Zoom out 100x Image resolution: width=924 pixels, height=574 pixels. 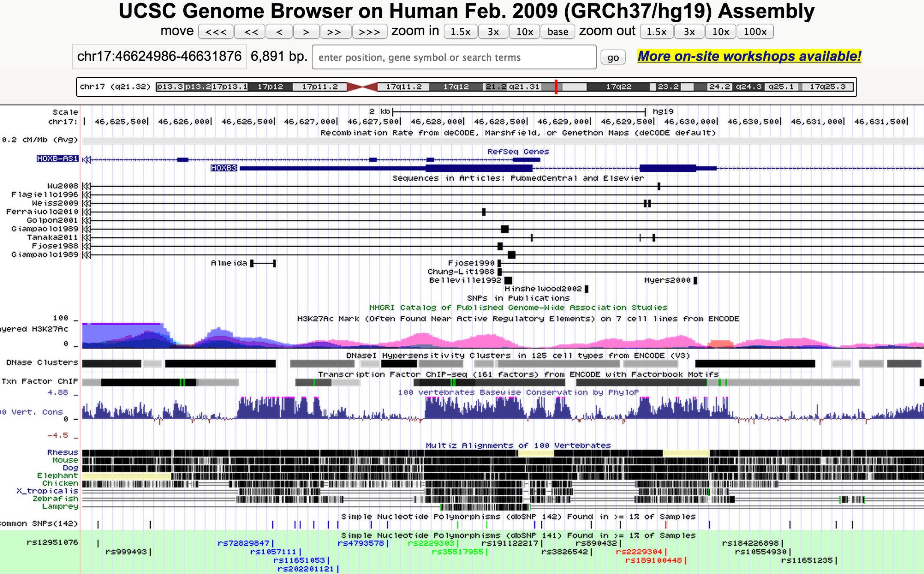(755, 32)
